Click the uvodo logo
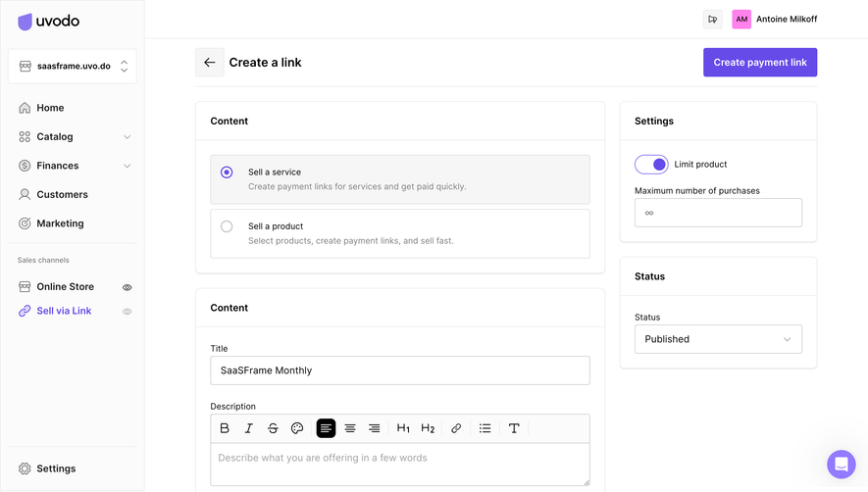Viewport: 868px width, 492px height. 49,21
